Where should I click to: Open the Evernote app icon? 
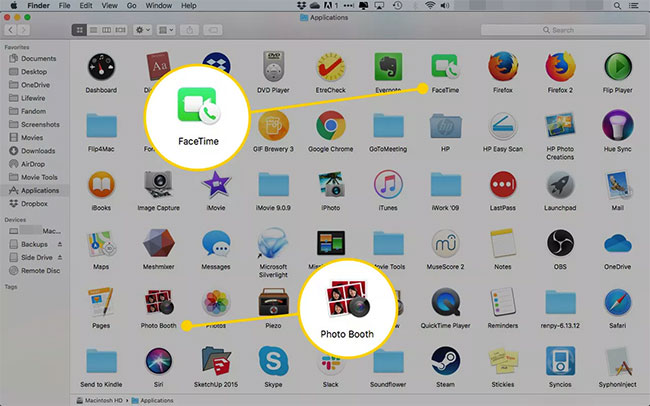(x=388, y=66)
